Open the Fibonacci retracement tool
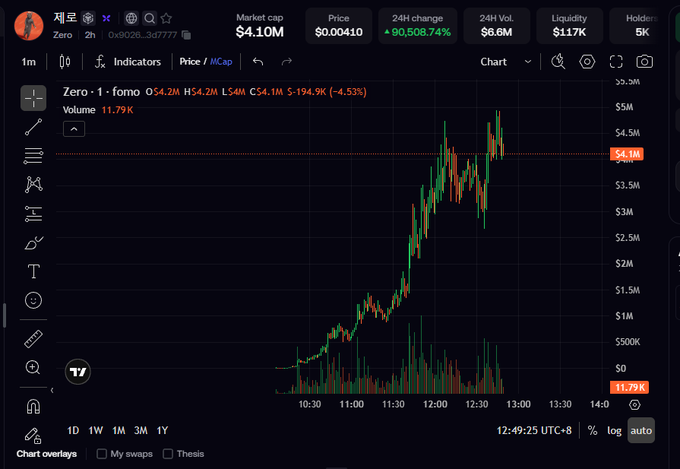This screenshot has height=469, width=680. (33, 156)
